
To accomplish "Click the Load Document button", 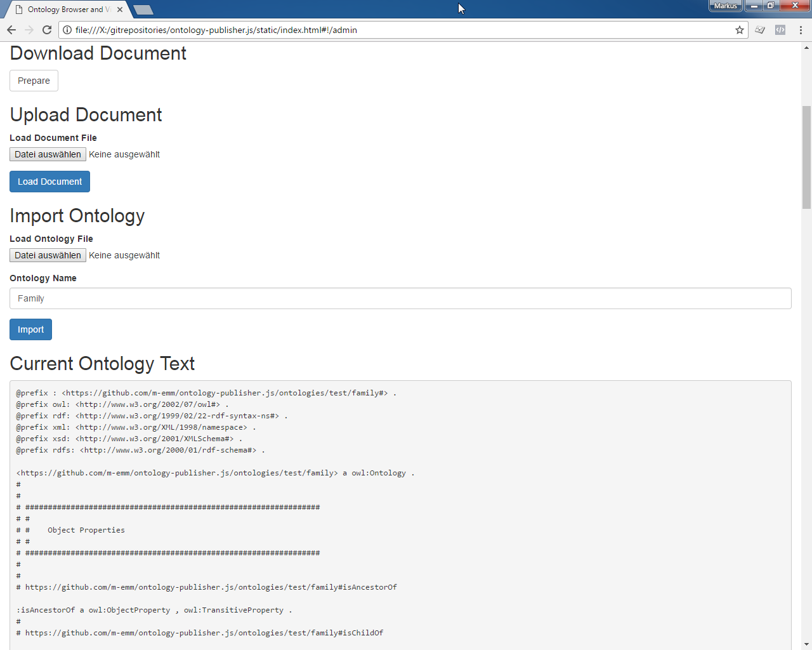I will (x=49, y=182).
